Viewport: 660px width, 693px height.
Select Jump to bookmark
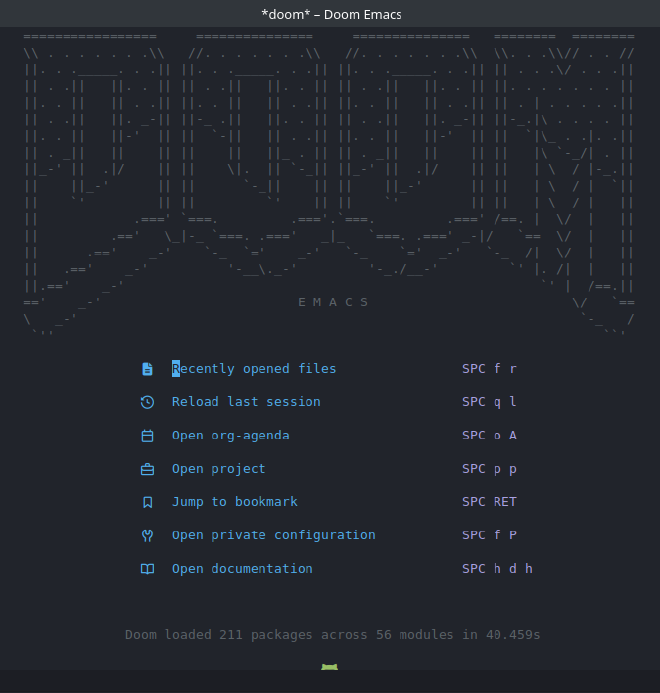[234, 502]
